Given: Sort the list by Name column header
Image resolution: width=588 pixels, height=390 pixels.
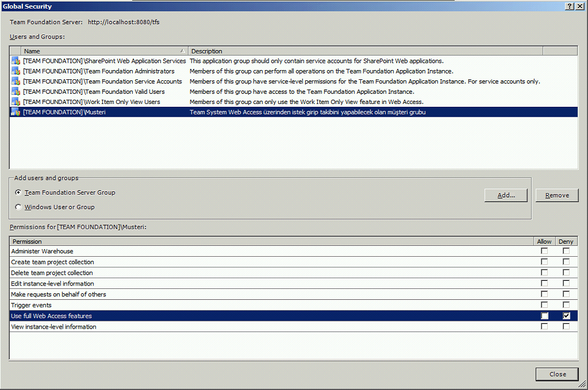Looking at the screenshot, I should click(105, 51).
